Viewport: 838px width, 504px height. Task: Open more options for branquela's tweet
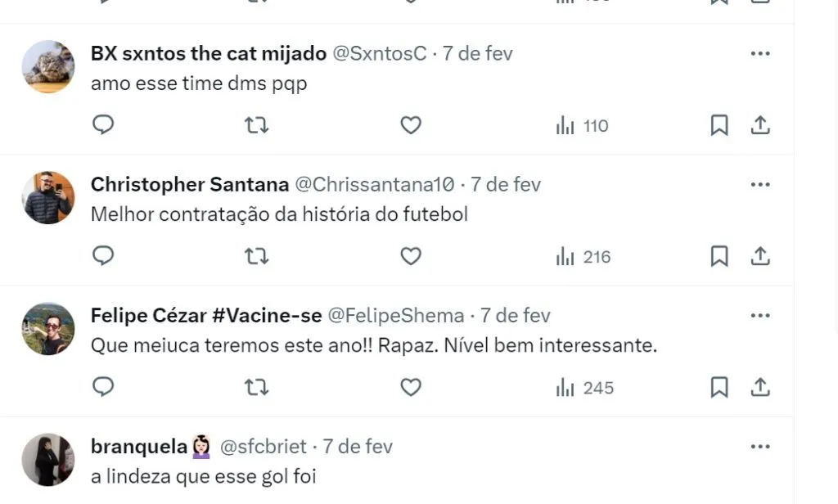pos(760,447)
